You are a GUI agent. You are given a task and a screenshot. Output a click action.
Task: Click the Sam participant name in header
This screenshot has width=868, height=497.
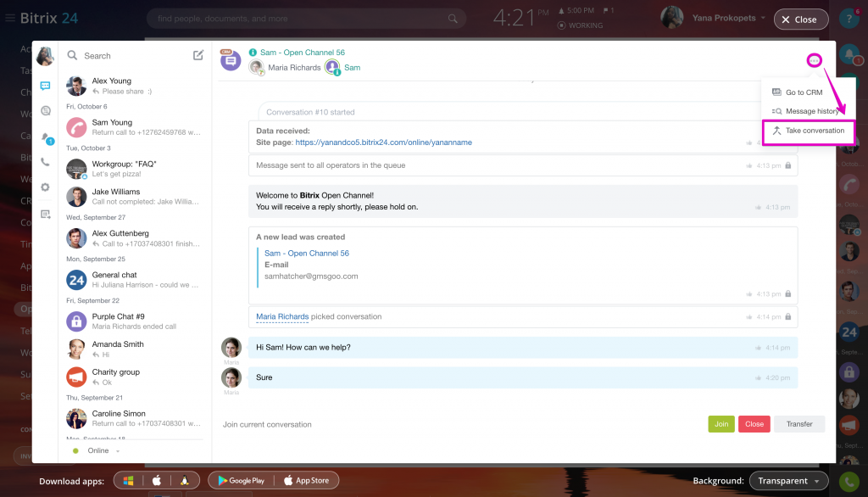352,68
